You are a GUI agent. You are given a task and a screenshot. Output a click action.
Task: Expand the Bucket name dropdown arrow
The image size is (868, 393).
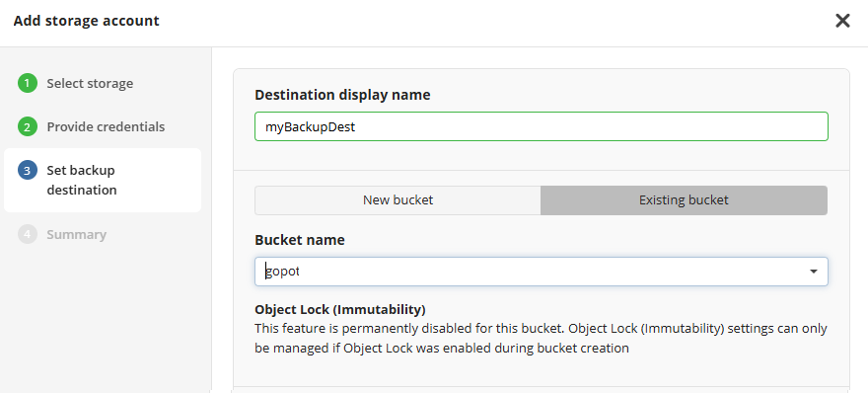tap(813, 272)
